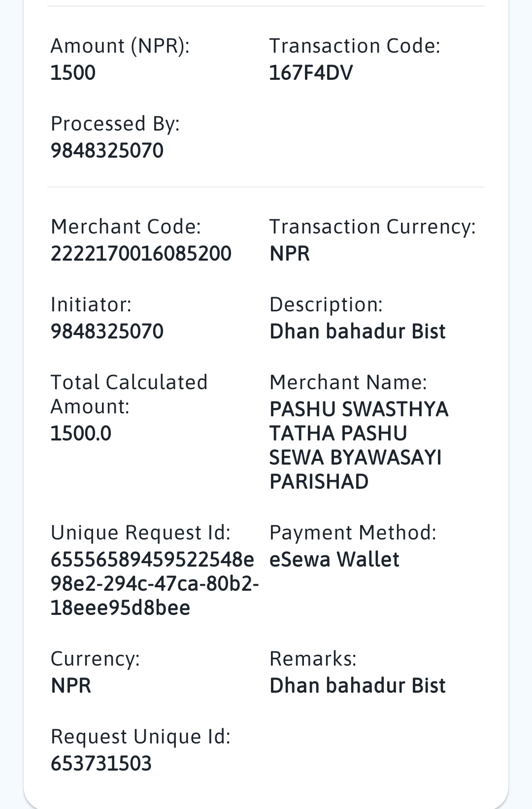Tap the amount value 1500
The height and width of the screenshot is (809, 532).
[x=73, y=73]
